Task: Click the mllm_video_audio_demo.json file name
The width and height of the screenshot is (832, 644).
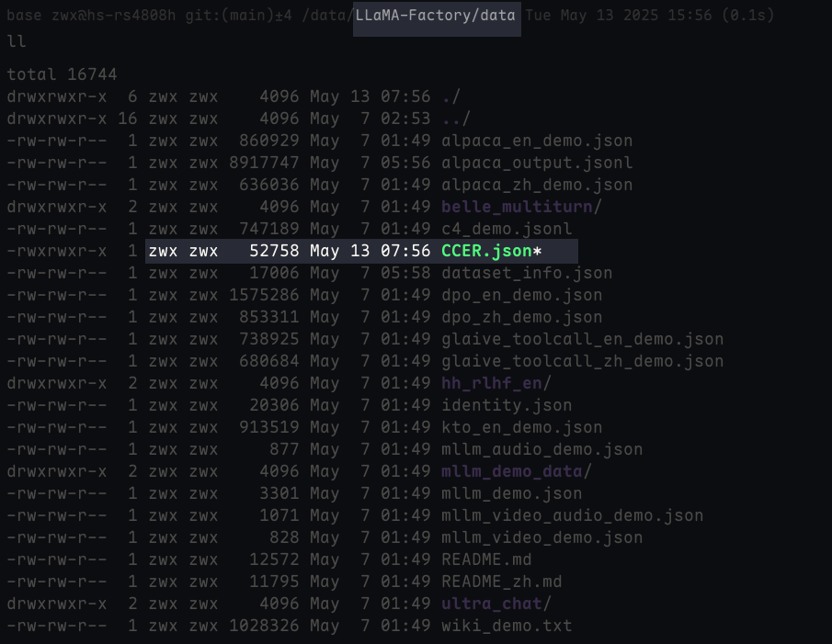Action: tap(572, 515)
